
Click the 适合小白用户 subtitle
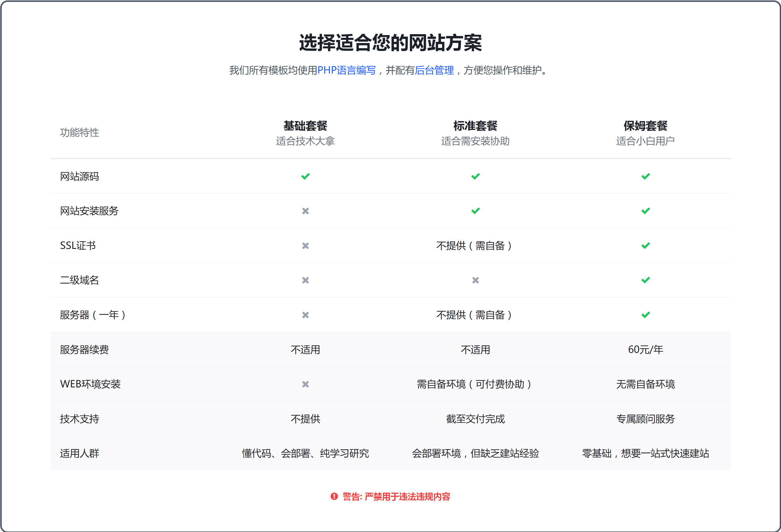(645, 141)
